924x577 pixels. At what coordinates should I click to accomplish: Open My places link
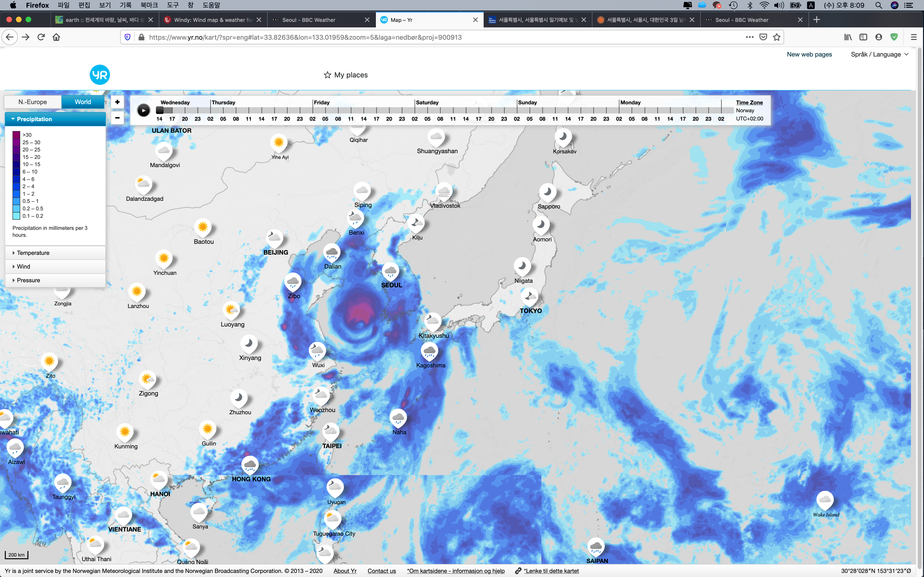tap(346, 75)
